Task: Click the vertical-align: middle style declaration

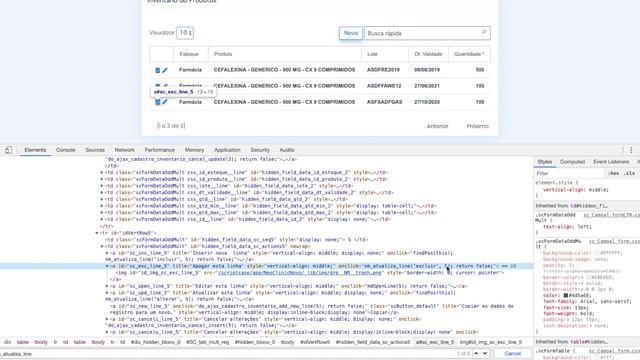Action: (x=576, y=190)
